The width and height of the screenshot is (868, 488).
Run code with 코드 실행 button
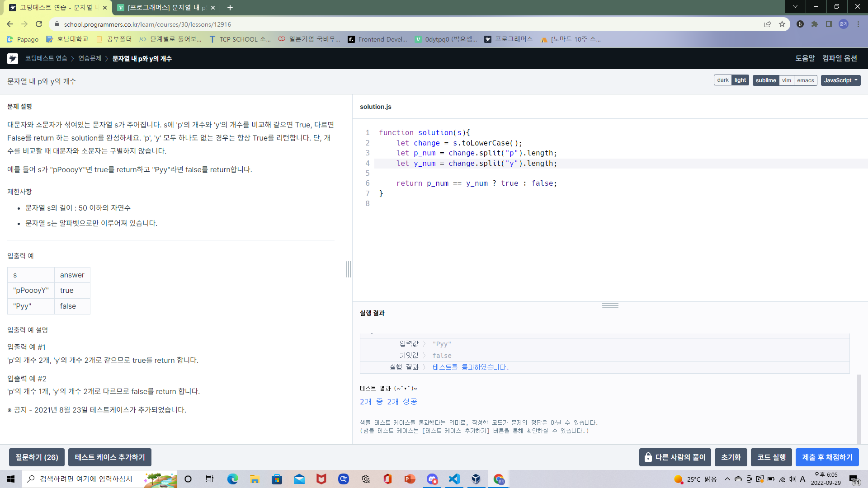pyautogui.click(x=771, y=457)
